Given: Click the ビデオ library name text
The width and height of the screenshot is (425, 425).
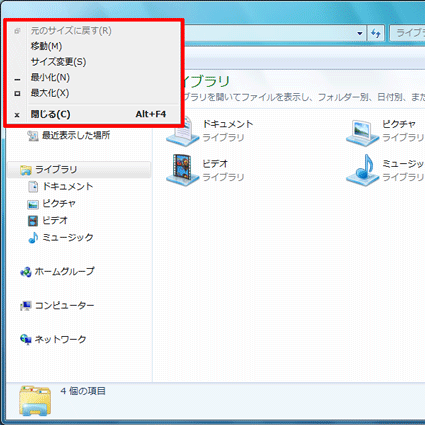Looking at the screenshot, I should [x=215, y=164].
